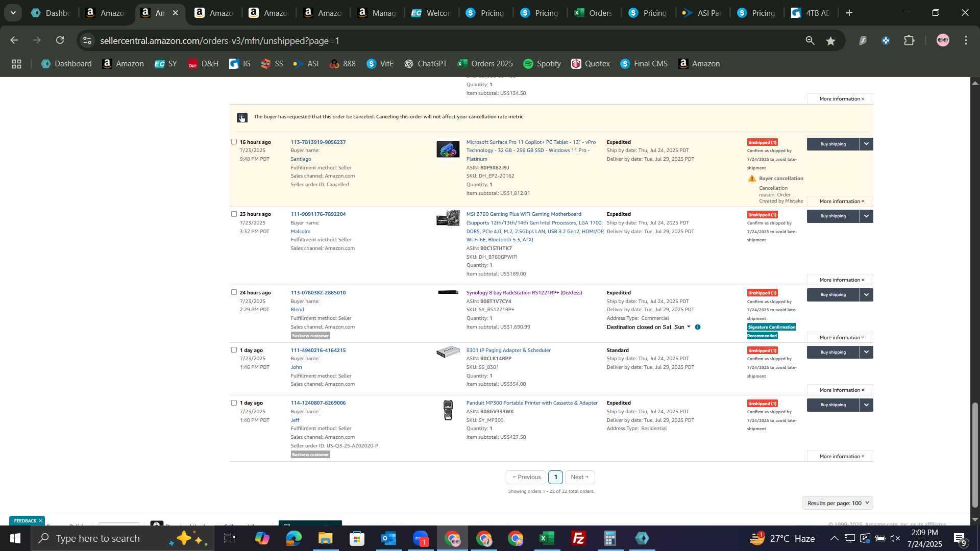Image resolution: width=980 pixels, height=551 pixels.
Task: Open Windows Start menu
Action: pyautogui.click(x=15, y=538)
